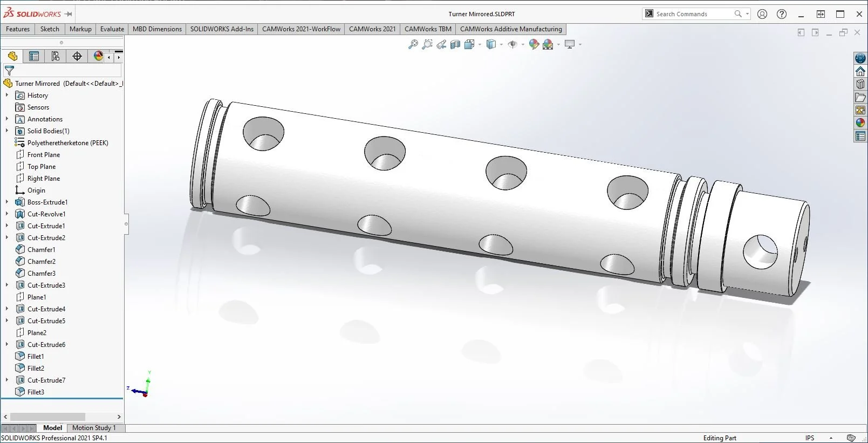Click the account login icon
The width and height of the screenshot is (868, 443).
pyautogui.click(x=762, y=14)
